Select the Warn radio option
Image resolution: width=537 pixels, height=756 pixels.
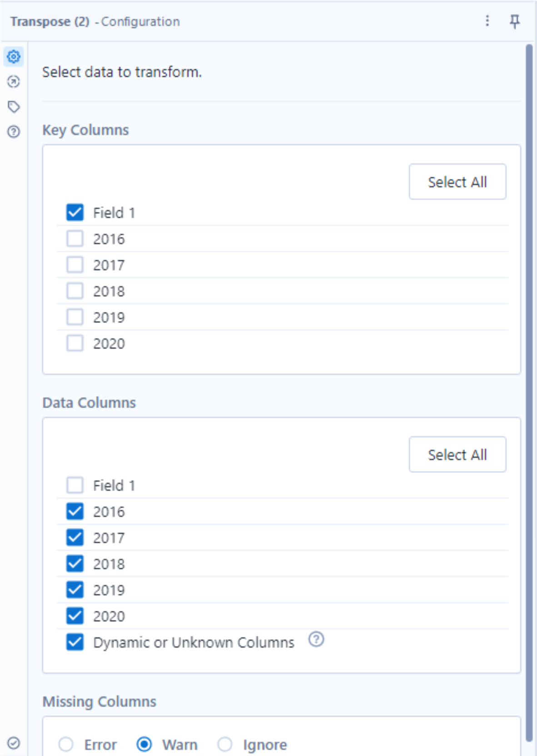coord(144,744)
